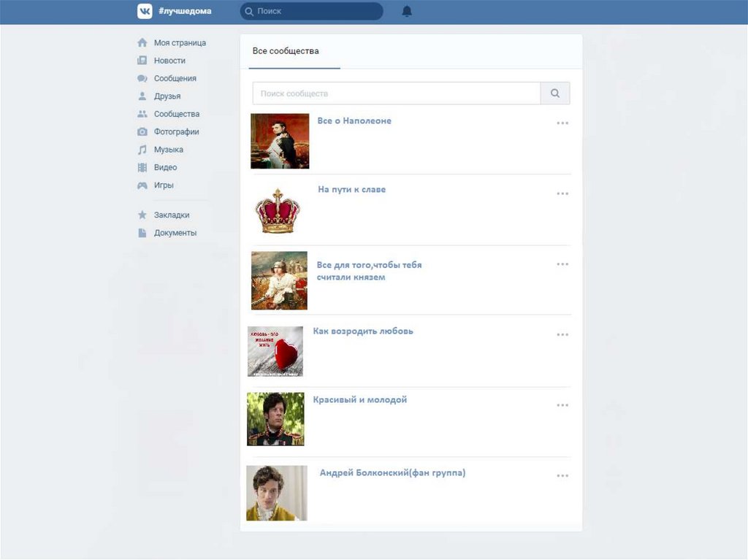
Task: Click the news icon beside Новости
Action: (142, 60)
